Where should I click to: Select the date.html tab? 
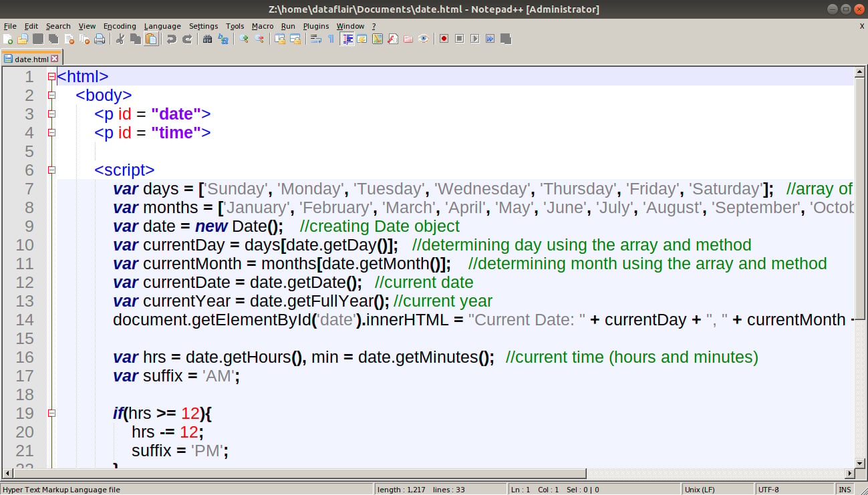31,59
